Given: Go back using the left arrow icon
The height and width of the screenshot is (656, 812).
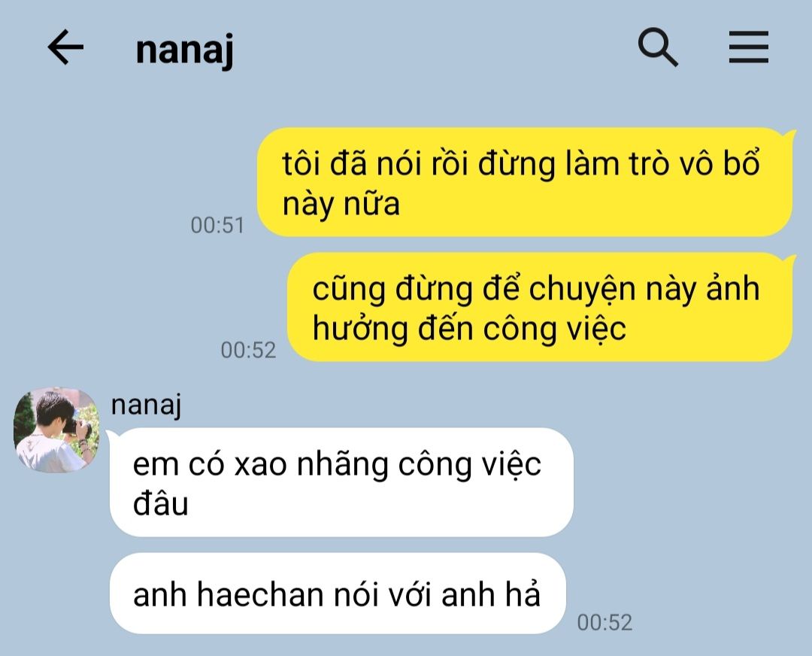Looking at the screenshot, I should point(65,47).
